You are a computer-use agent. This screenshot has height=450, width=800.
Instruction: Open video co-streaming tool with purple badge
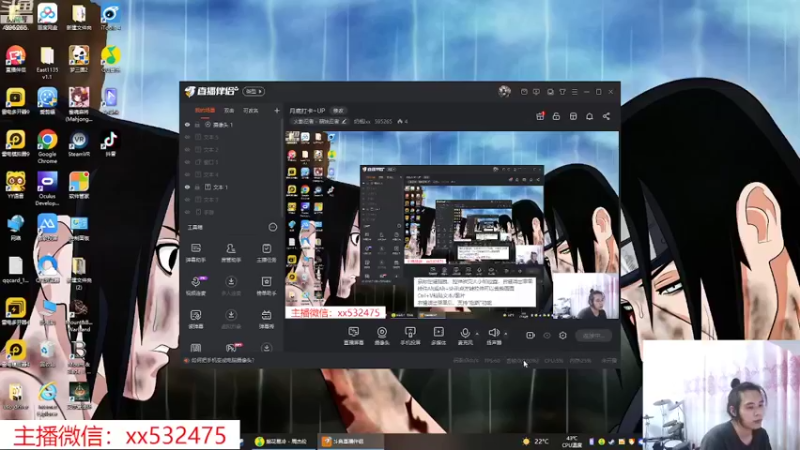pos(196,286)
